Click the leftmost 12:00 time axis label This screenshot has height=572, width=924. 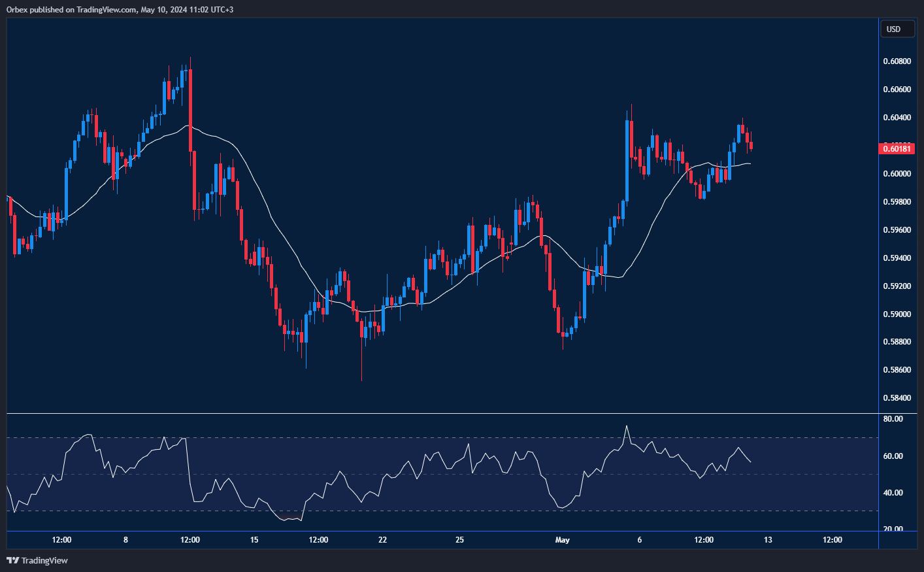tap(61, 540)
